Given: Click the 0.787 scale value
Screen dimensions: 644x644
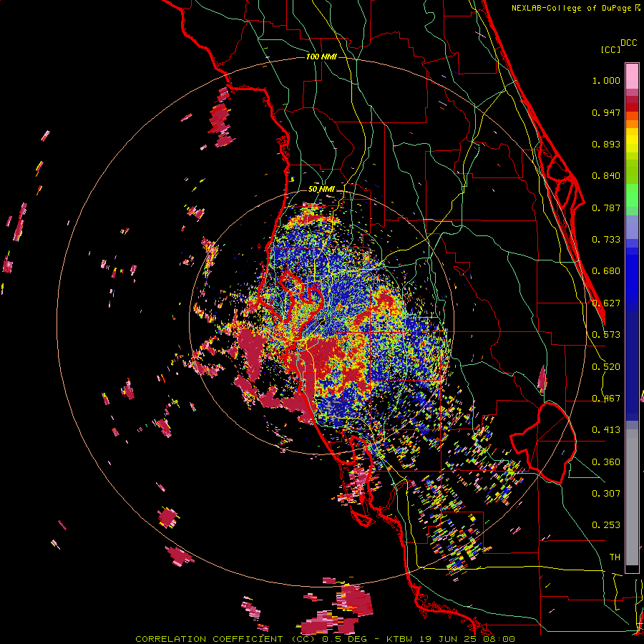Looking at the screenshot, I should pyautogui.click(x=606, y=208).
